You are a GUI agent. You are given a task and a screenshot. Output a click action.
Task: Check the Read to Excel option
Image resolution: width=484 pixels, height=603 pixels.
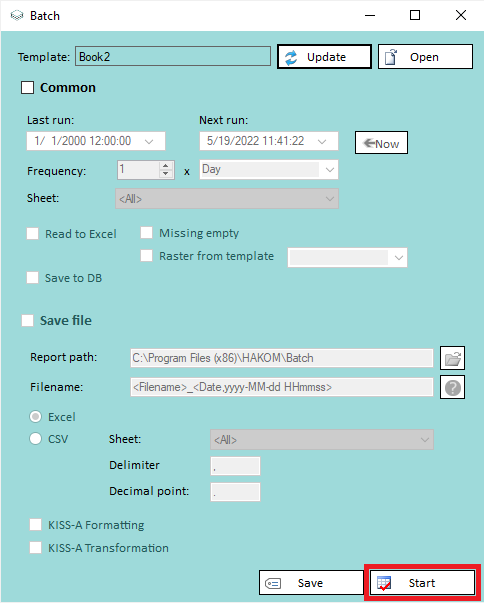click(32, 233)
